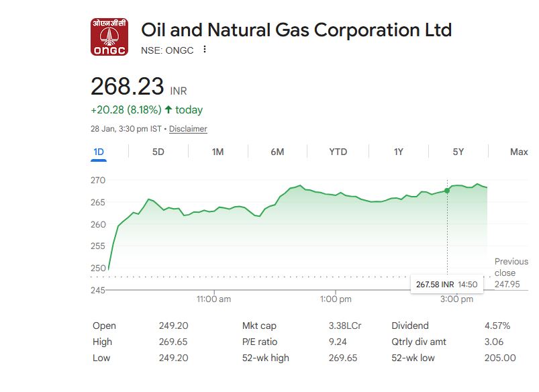
Task: Open the Disclaimer link
Action: pos(188,129)
